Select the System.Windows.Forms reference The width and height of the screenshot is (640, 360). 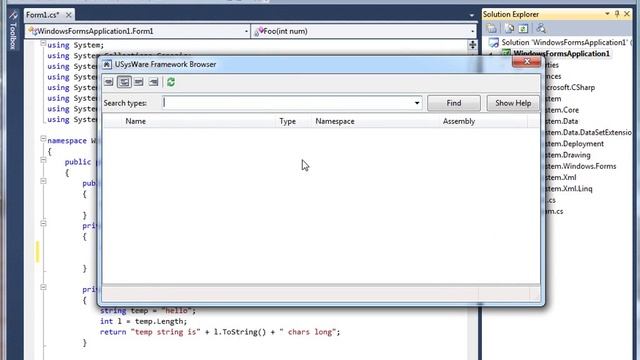coord(580,166)
